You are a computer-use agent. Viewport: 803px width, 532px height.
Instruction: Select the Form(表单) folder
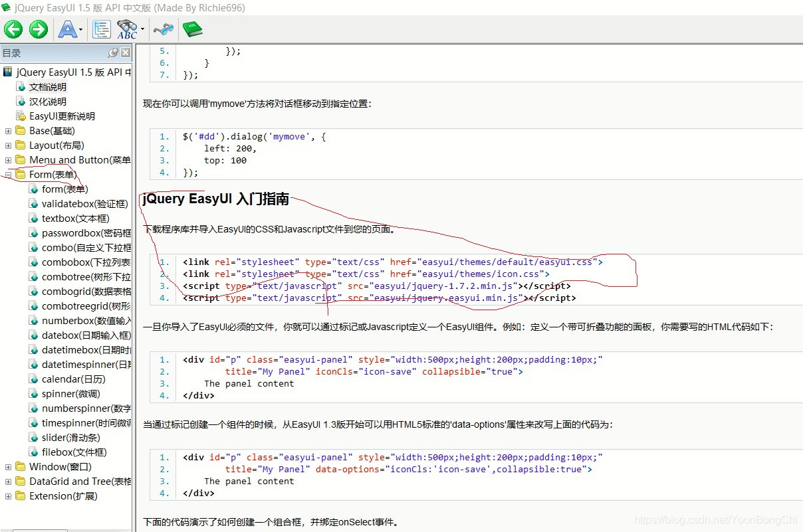[53, 175]
